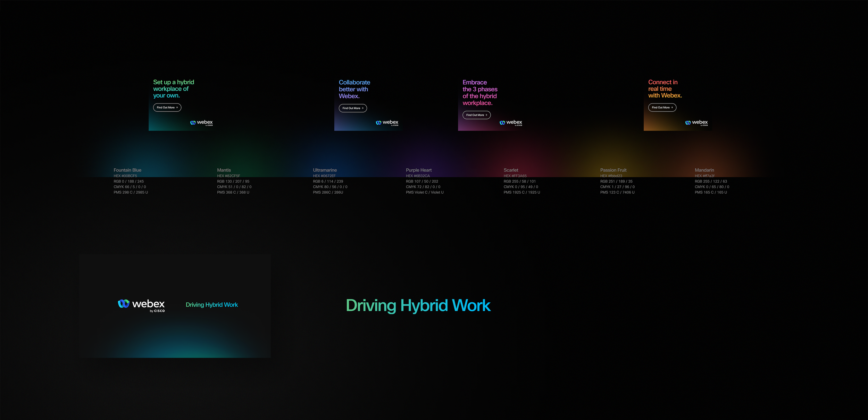Image resolution: width=868 pixels, height=420 pixels.
Task: Select the Mandarin color label
Action: (704, 170)
